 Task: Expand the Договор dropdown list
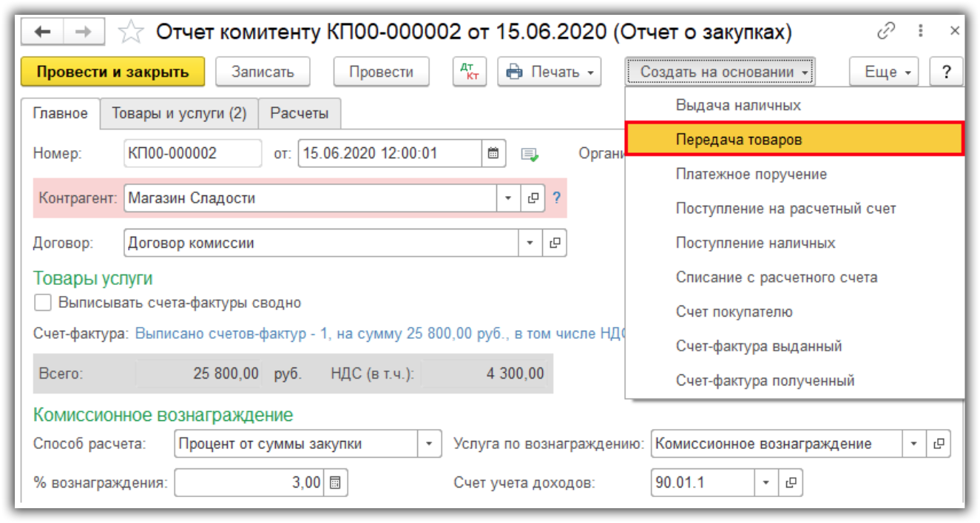[x=530, y=243]
